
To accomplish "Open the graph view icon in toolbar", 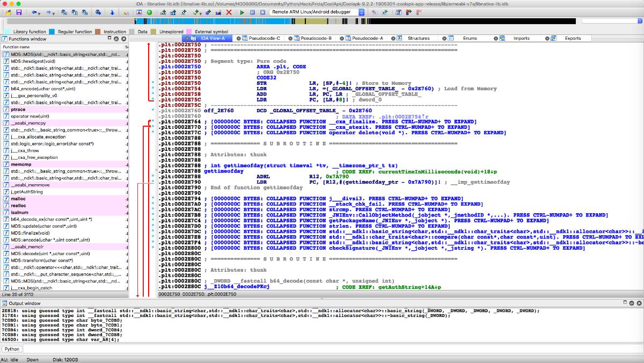I will [x=138, y=12].
